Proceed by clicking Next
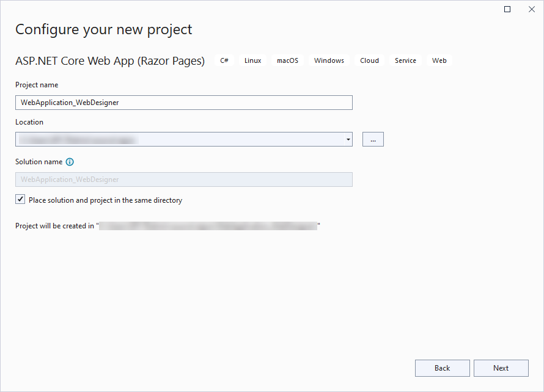544x392 pixels. pos(501,368)
